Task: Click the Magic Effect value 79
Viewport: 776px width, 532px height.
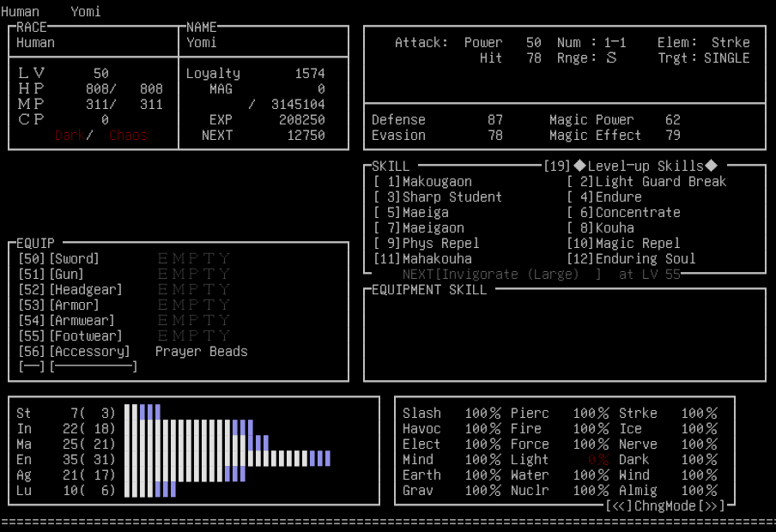Action: tap(673, 135)
